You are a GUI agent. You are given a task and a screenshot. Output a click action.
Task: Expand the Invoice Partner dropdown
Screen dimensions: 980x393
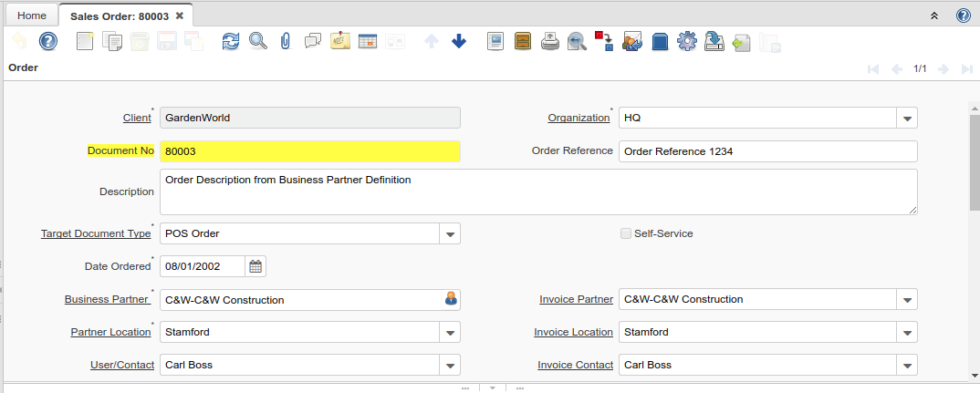[x=906, y=299]
